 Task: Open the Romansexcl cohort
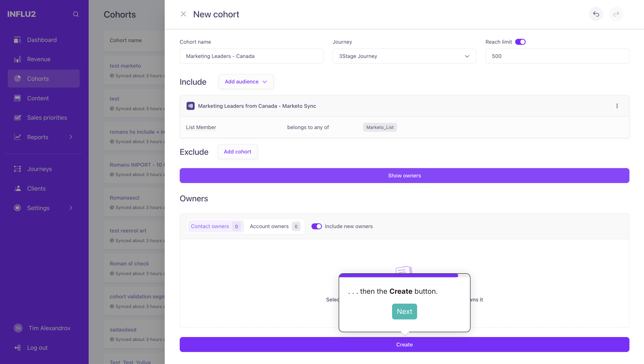coord(124,198)
